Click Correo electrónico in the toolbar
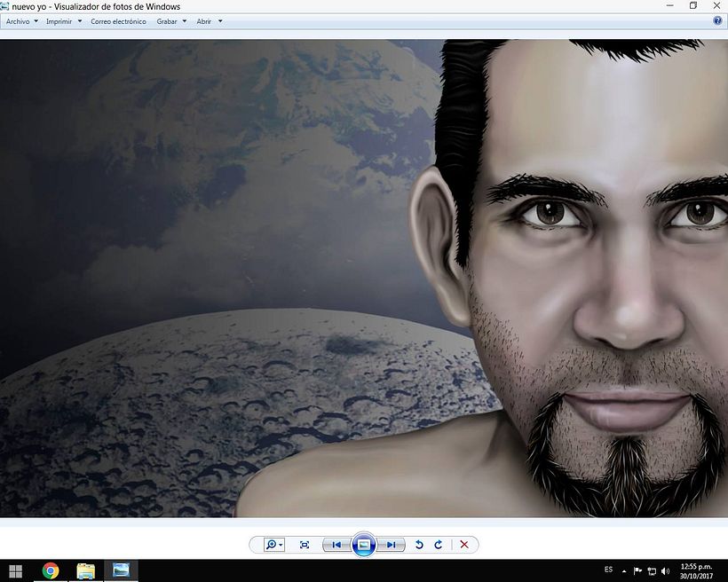Screen dimensions: 728x582 pos(118,21)
